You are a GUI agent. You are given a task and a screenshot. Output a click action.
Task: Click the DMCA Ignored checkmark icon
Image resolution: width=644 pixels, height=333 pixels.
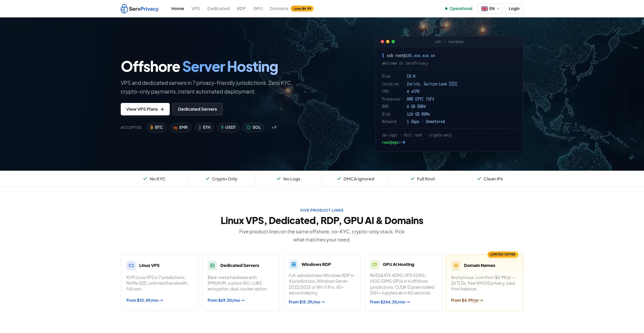click(x=339, y=179)
